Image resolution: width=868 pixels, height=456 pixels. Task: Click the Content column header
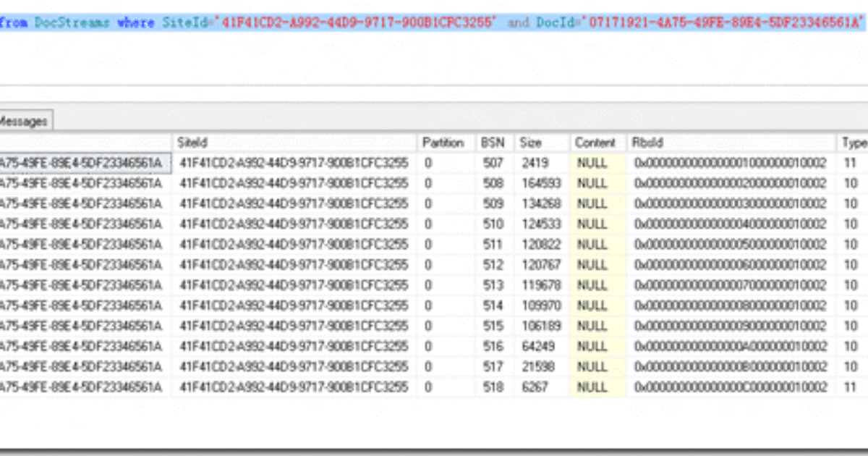(x=595, y=143)
